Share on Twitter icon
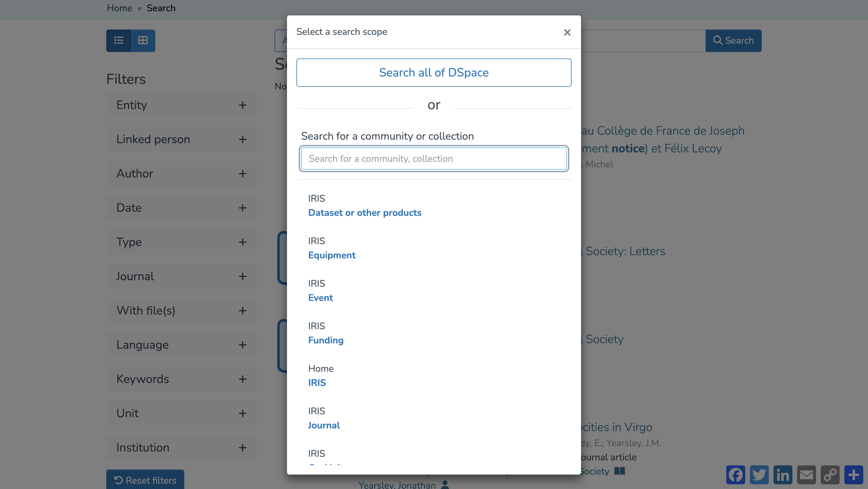Image resolution: width=868 pixels, height=489 pixels. click(x=759, y=475)
